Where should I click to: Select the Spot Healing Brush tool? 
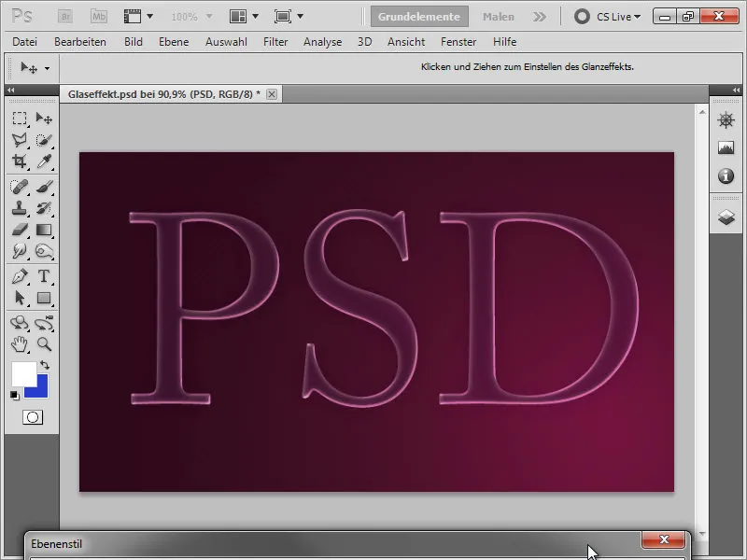tap(20, 187)
